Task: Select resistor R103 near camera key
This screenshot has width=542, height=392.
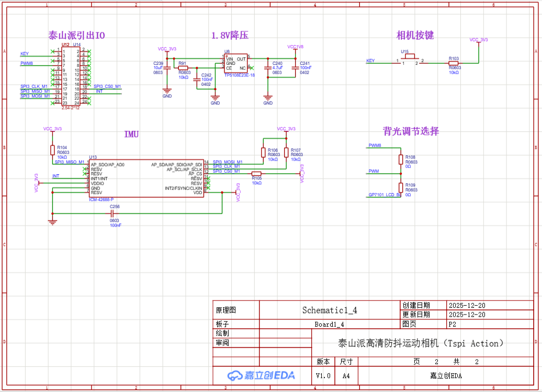Action: click(x=455, y=63)
